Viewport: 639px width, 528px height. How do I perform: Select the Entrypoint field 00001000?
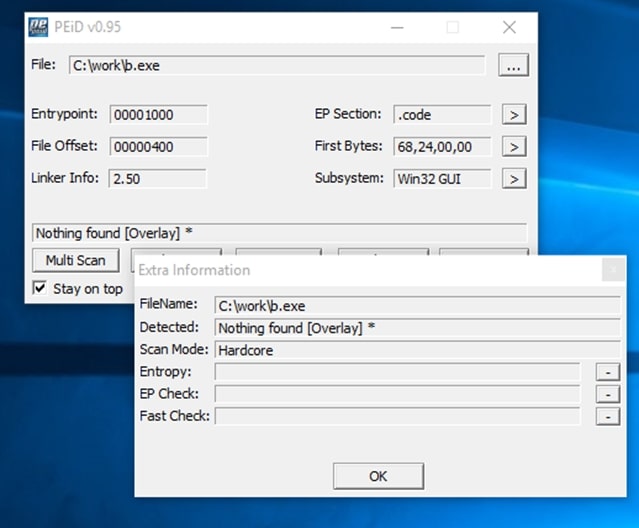pos(158,114)
